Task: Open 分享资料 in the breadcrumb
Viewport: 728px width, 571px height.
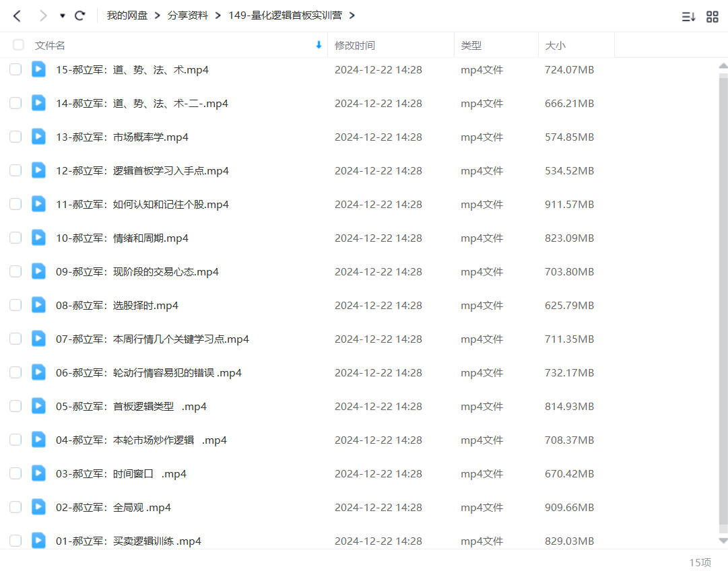Action: click(x=188, y=15)
